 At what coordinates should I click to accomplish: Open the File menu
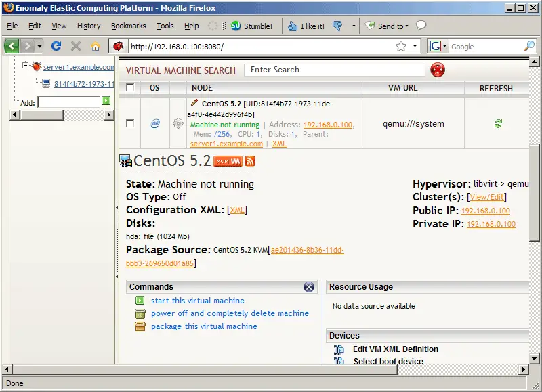12,26
